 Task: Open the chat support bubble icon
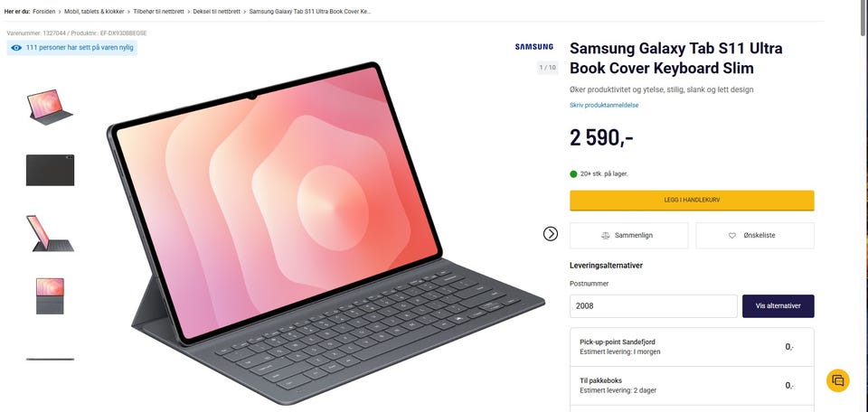tap(838, 380)
